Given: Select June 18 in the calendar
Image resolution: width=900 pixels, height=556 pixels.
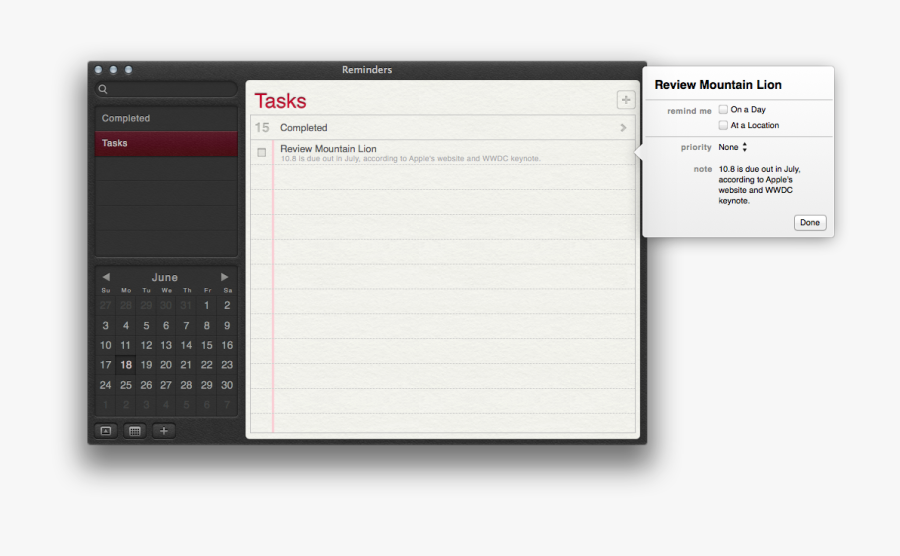Looking at the screenshot, I should click(x=126, y=365).
